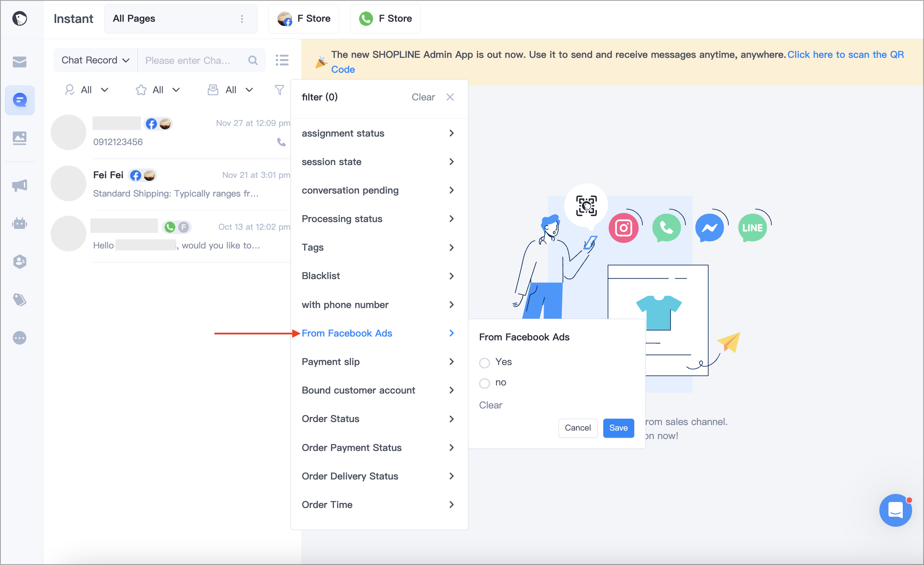Click the LINE channel icon
Screen dimensions: 924x565
pyautogui.click(x=753, y=228)
